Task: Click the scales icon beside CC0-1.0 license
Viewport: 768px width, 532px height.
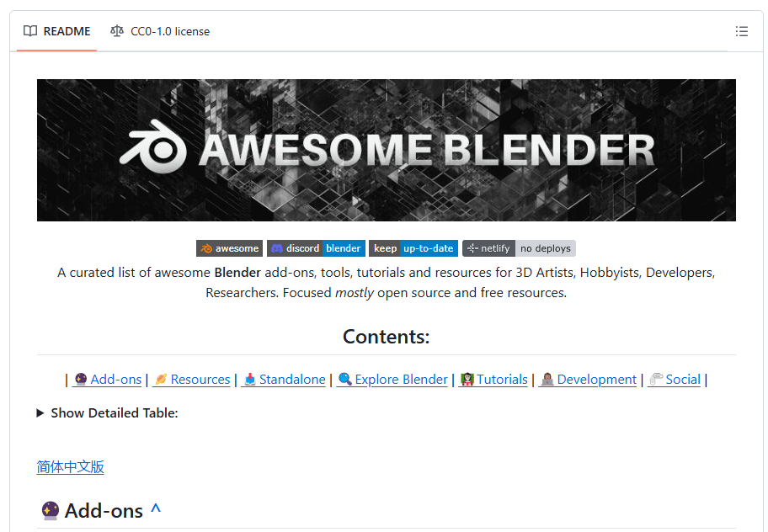Action: coord(116,31)
